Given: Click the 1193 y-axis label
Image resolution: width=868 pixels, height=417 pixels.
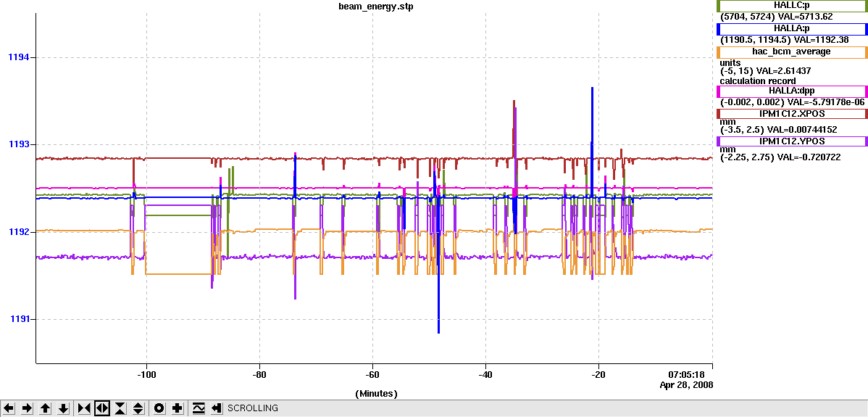Looking at the screenshot, I should tap(17, 144).
